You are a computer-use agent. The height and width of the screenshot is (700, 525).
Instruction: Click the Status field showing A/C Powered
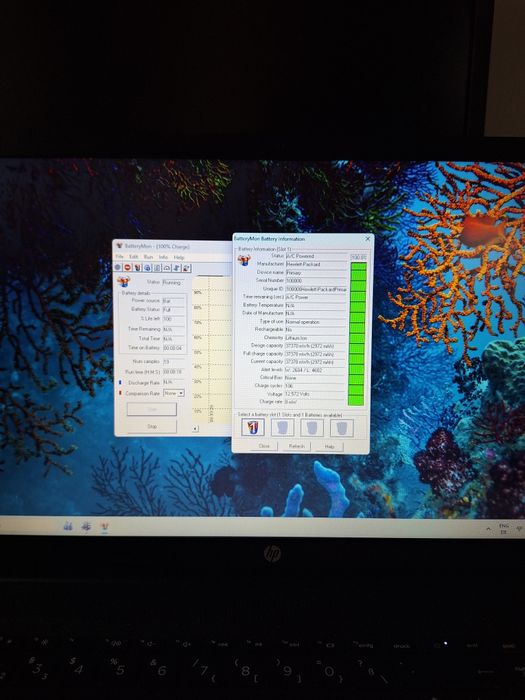(316, 256)
